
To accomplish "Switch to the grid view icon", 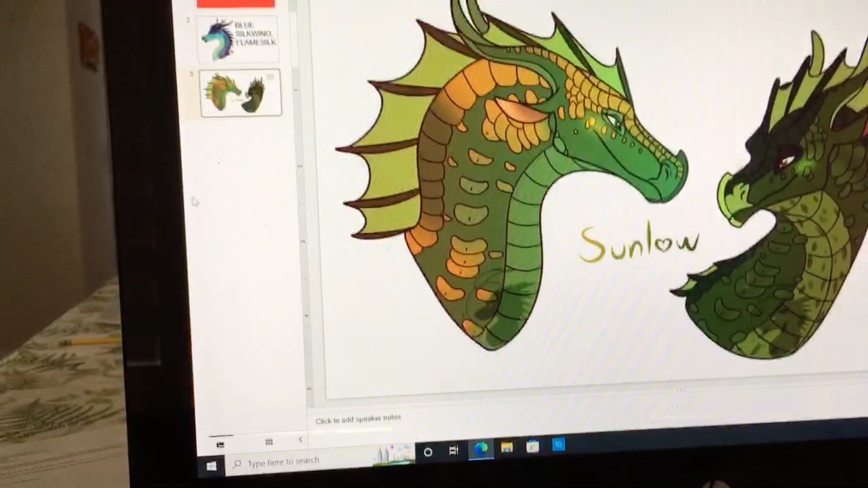I will click(269, 442).
